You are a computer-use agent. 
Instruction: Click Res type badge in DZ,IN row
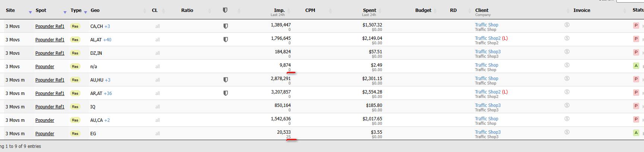(x=75, y=53)
